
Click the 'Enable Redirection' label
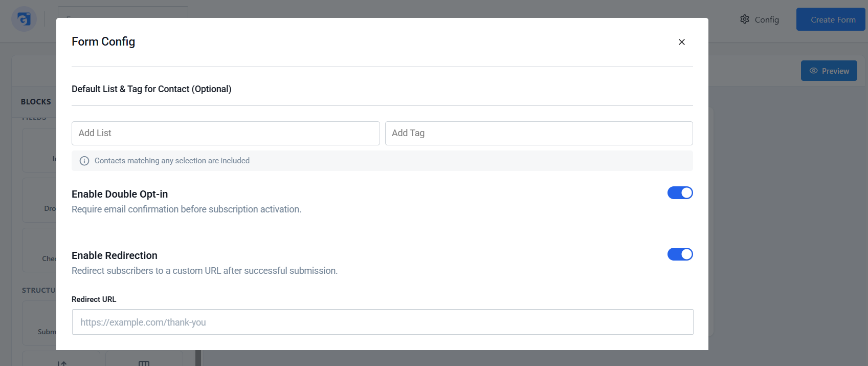click(115, 255)
